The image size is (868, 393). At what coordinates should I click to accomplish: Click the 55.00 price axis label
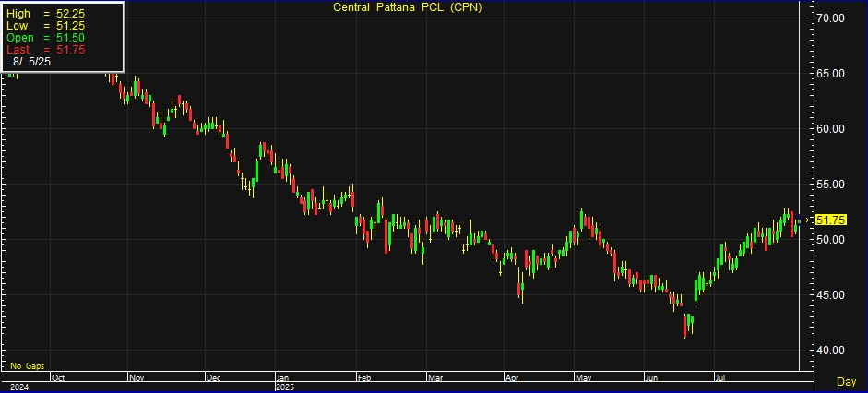831,185
